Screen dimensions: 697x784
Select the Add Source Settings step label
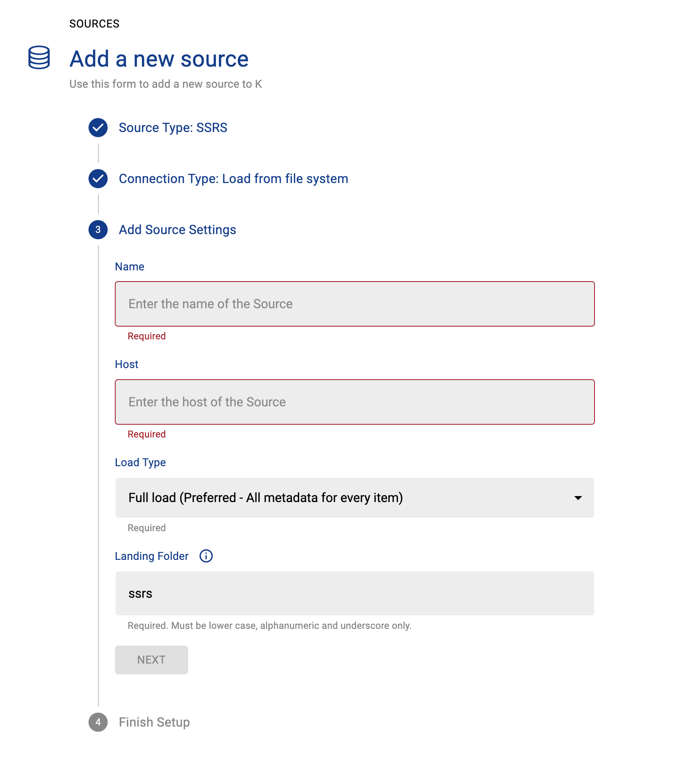tap(177, 230)
